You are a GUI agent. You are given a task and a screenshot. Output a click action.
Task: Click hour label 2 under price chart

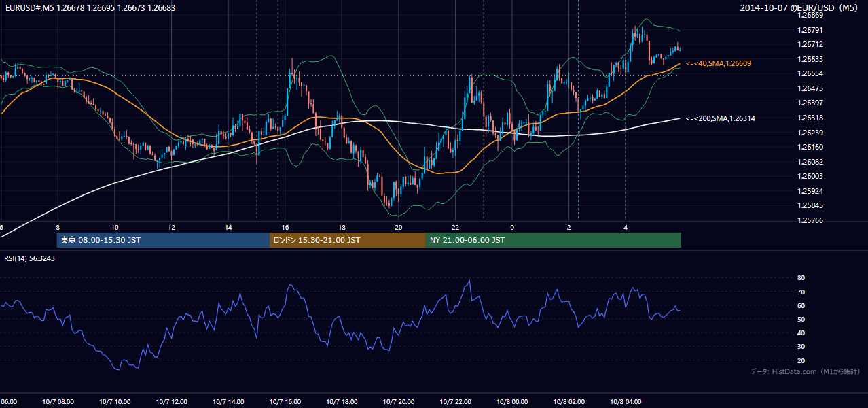coord(568,227)
